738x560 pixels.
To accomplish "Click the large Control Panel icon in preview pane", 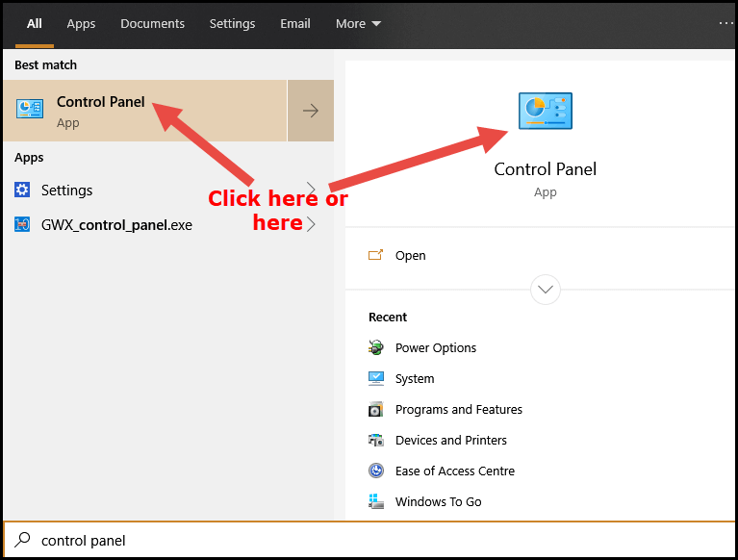I will pos(545,111).
